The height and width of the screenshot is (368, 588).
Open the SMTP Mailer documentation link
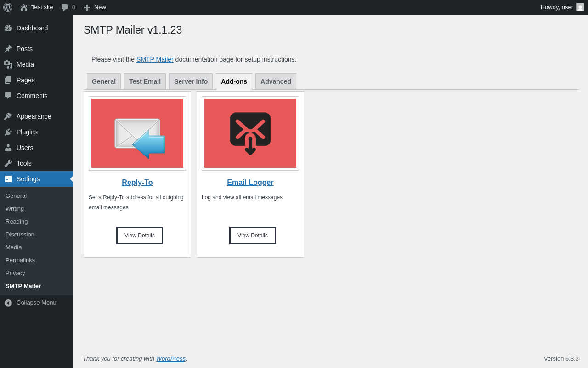(155, 59)
